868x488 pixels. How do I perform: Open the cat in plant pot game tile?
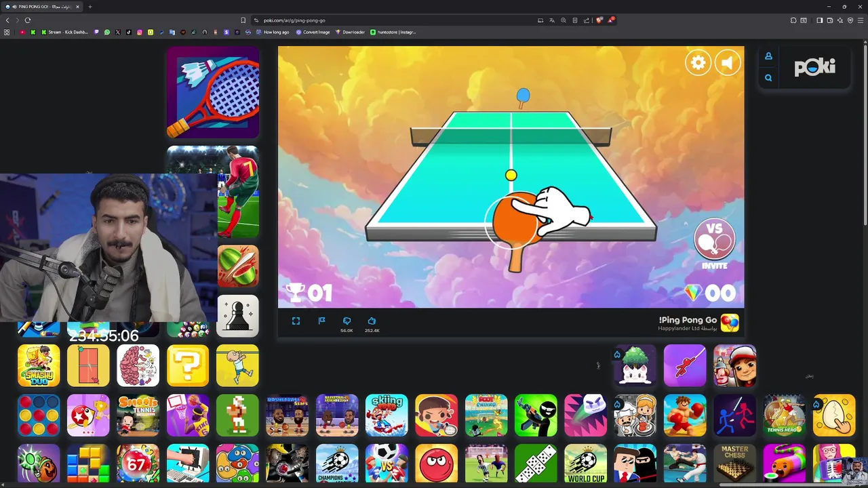tap(635, 365)
